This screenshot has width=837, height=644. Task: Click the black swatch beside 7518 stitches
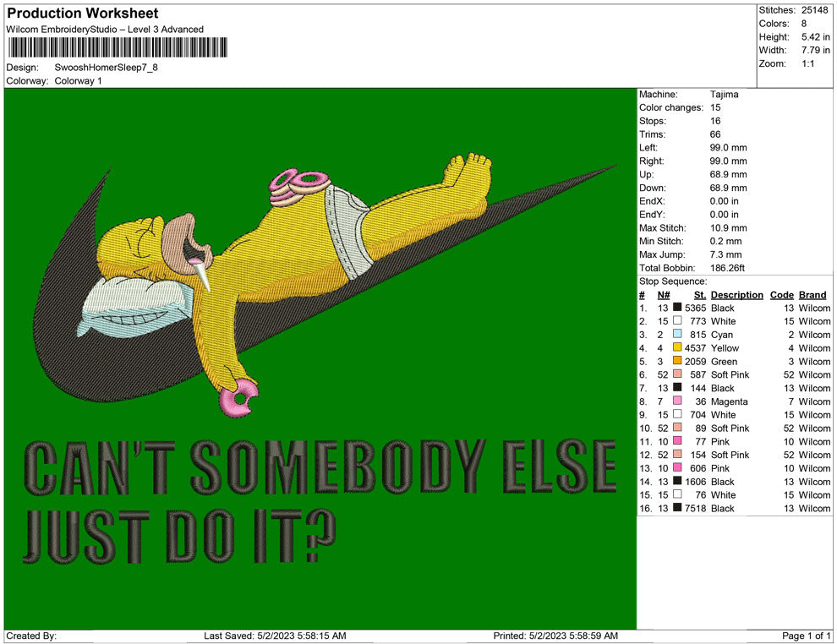[677, 507]
